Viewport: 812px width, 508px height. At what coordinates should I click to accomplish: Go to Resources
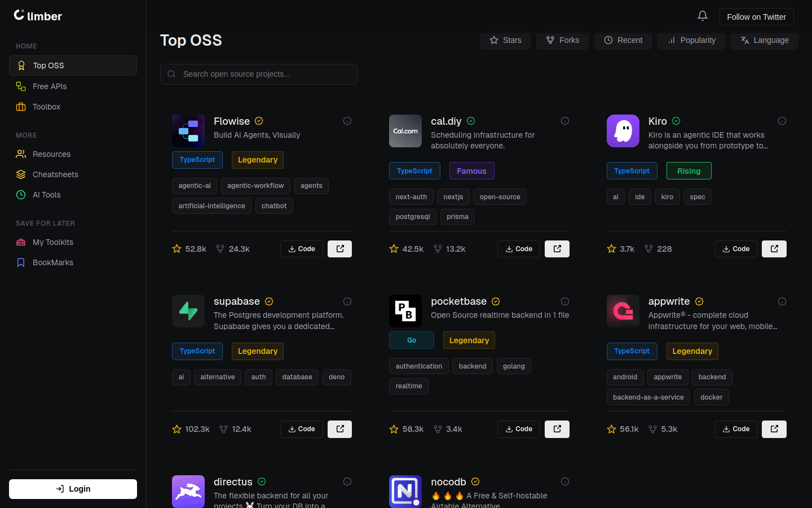click(73, 154)
